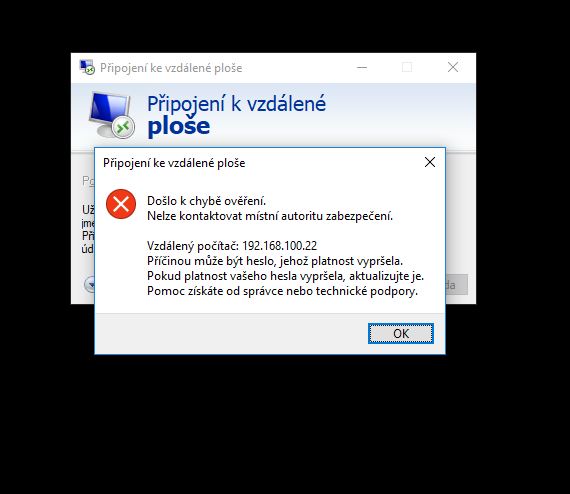Click the partially hidden button ending in "da"
The width and height of the screenshot is (570, 494).
[x=457, y=285]
